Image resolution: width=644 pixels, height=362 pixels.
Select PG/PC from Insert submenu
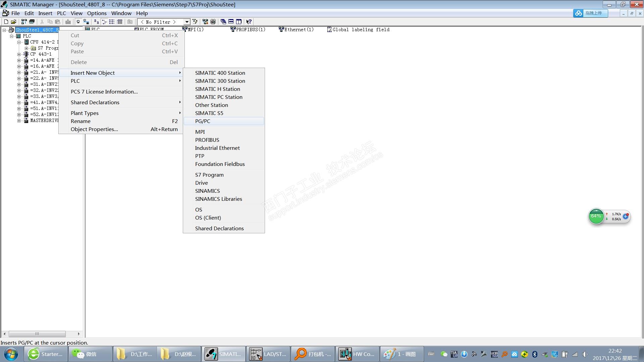pyautogui.click(x=203, y=121)
